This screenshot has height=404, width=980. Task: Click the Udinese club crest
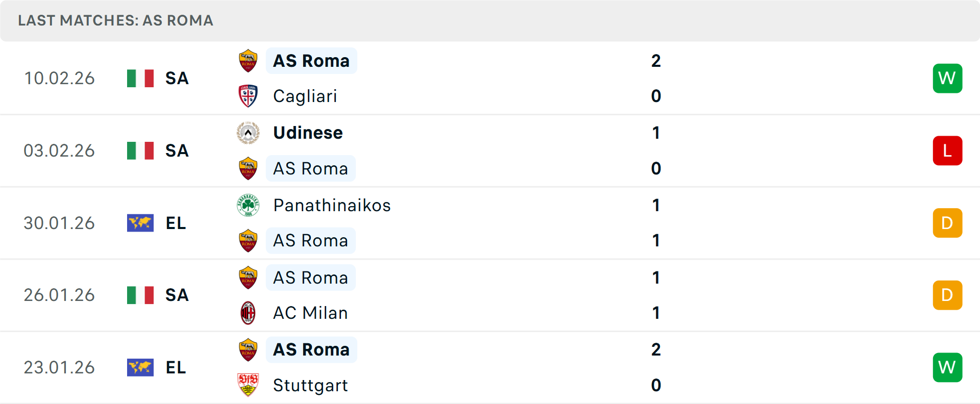248,132
